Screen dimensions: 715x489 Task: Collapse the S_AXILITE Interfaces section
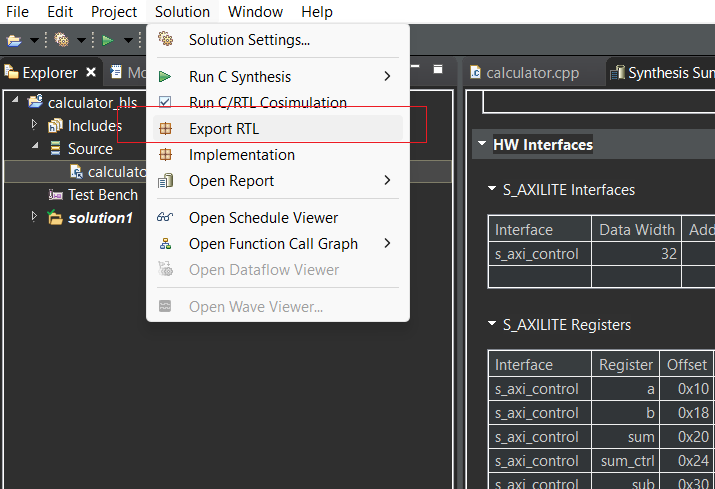pos(492,188)
